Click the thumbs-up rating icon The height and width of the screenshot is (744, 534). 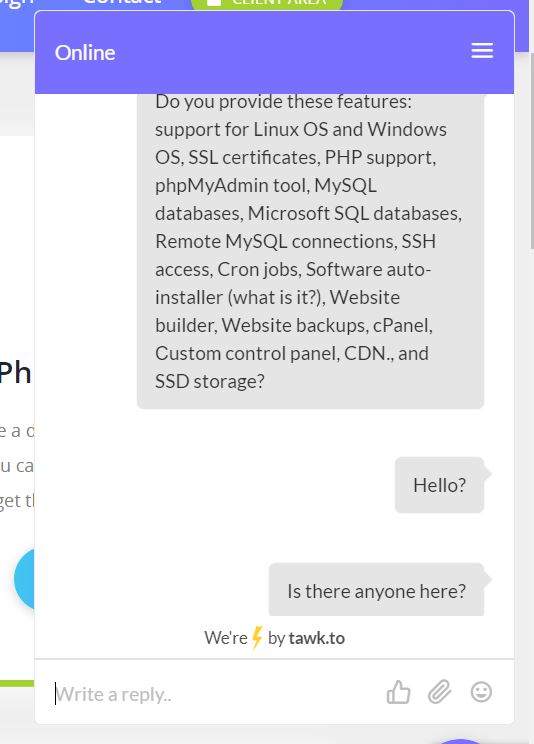[398, 692]
